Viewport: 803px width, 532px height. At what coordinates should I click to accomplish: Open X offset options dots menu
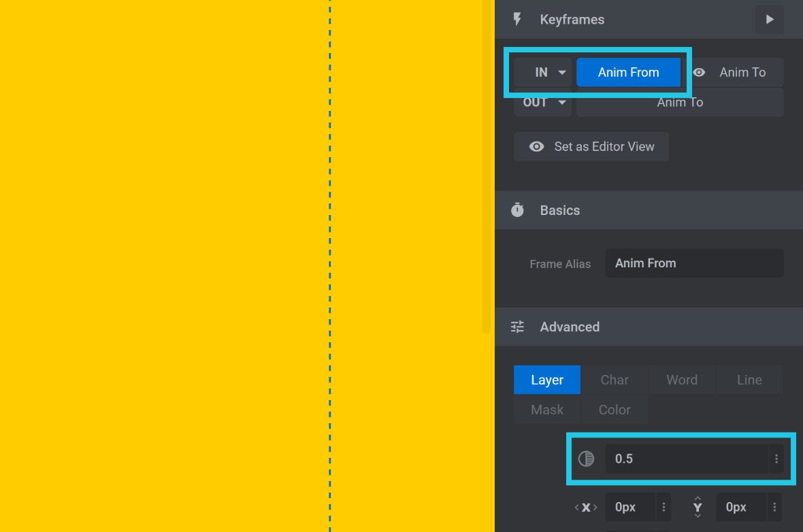(663, 507)
